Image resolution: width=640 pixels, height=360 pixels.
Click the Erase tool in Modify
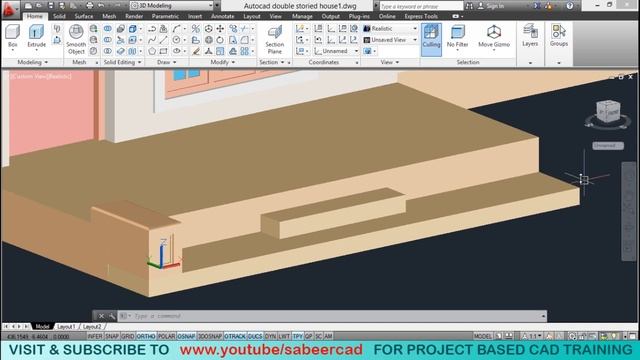[x=196, y=51]
